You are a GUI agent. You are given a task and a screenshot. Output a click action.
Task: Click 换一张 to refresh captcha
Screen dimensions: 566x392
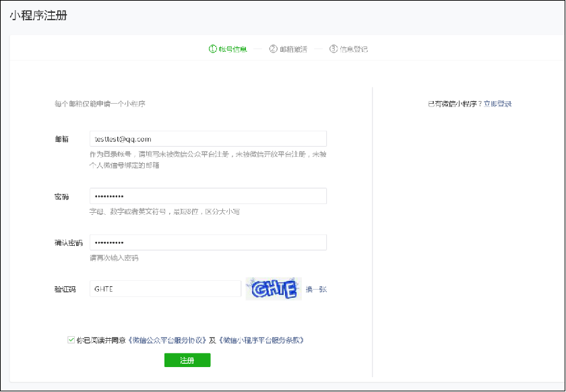(316, 289)
